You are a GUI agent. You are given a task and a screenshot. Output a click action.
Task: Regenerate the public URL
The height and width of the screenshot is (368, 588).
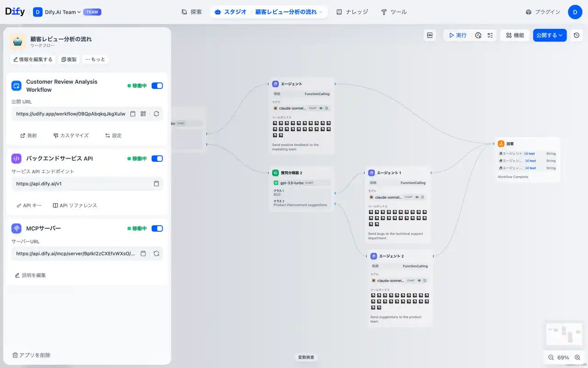coord(156,114)
